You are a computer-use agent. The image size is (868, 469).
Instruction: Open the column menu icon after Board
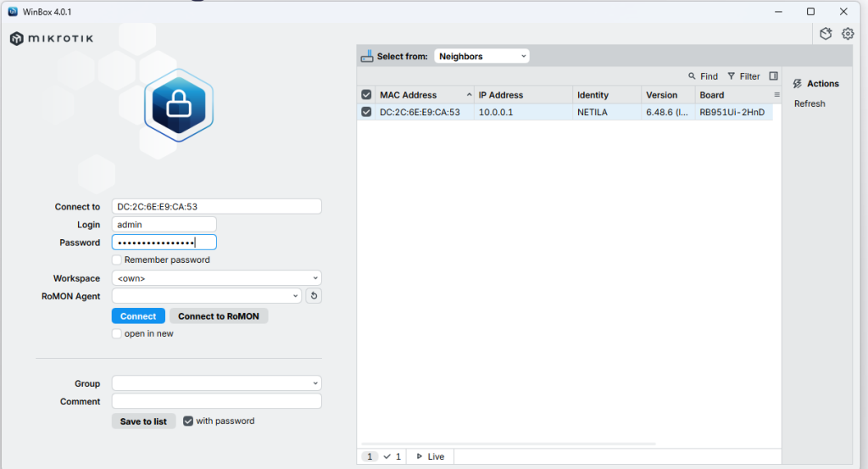point(776,95)
